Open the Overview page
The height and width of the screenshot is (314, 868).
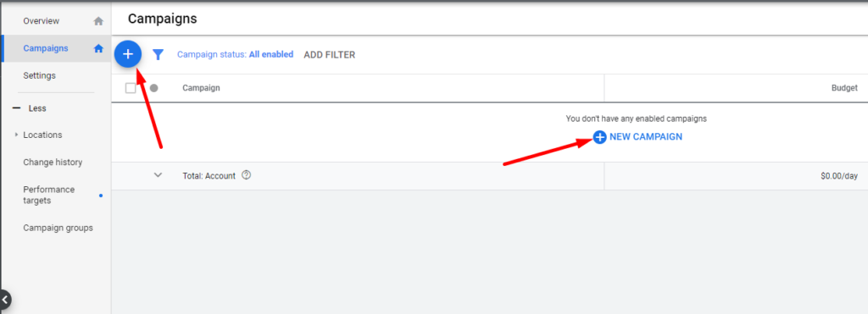tap(41, 21)
